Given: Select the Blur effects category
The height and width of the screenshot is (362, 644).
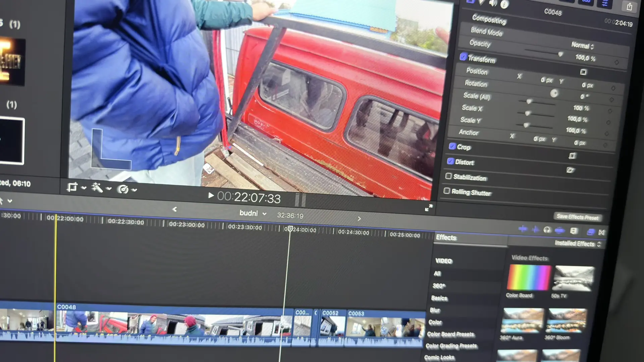Looking at the screenshot, I should click(x=435, y=310).
